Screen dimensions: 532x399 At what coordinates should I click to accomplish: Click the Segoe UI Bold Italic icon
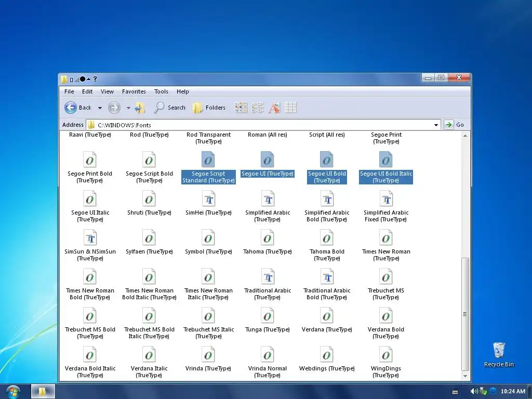[386, 159]
